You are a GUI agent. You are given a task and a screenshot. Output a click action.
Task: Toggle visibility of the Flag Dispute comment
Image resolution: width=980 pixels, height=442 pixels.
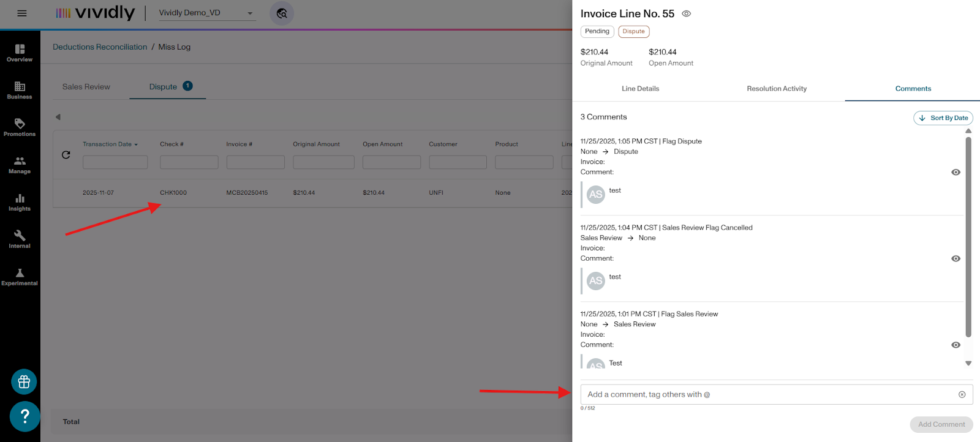click(956, 173)
